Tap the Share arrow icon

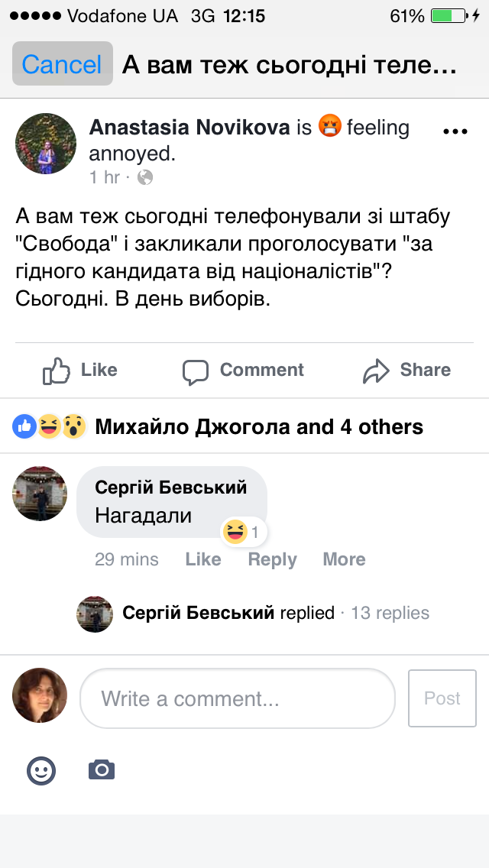tap(376, 371)
